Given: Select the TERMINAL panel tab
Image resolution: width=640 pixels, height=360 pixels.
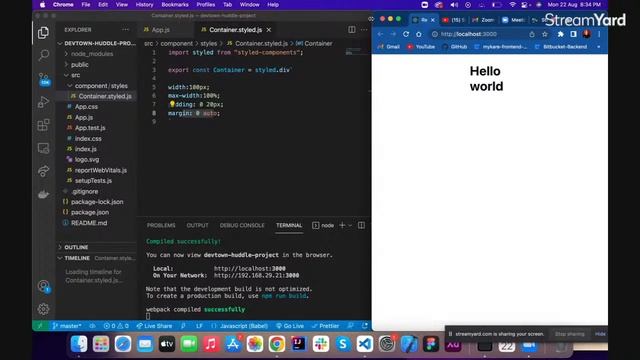Looking at the screenshot, I should point(289,225).
